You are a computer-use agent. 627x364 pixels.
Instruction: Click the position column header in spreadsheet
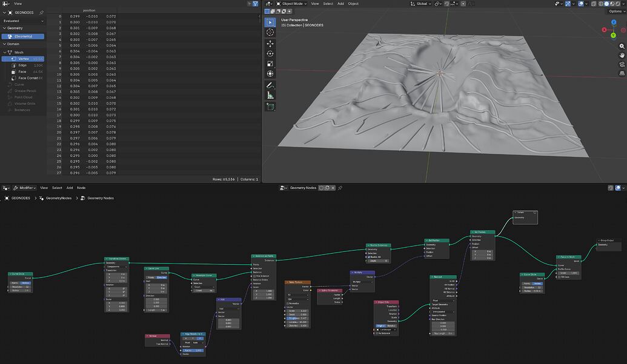point(89,10)
